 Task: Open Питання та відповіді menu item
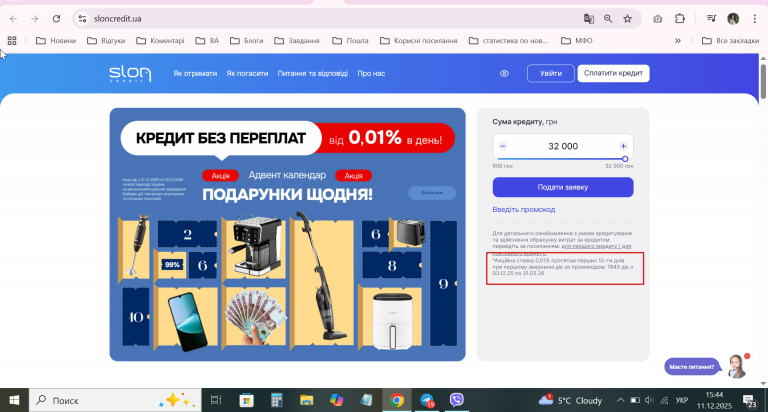(312, 73)
